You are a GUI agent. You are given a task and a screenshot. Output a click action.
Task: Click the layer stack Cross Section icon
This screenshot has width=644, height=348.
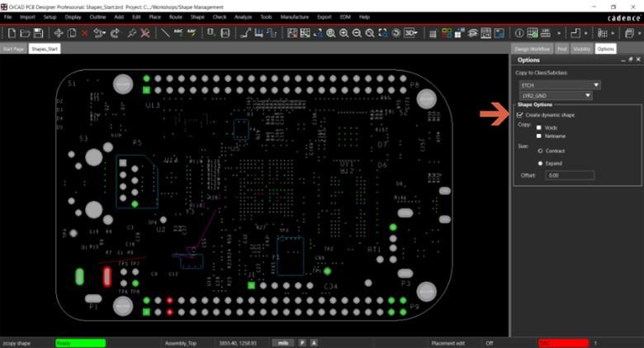click(x=473, y=33)
